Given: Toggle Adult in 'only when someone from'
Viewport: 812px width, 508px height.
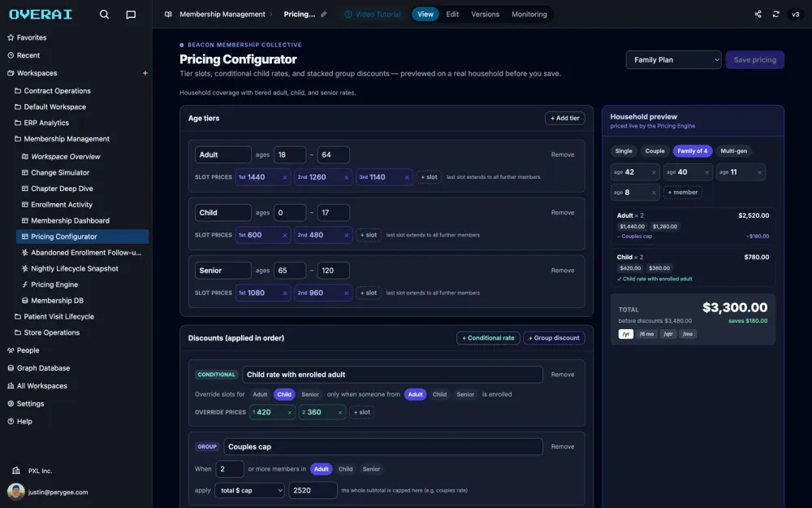Looking at the screenshot, I should click(x=415, y=394).
